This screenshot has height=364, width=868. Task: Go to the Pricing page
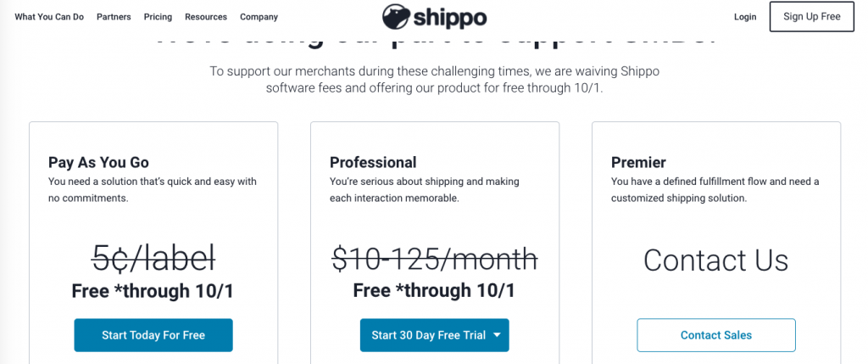(158, 17)
